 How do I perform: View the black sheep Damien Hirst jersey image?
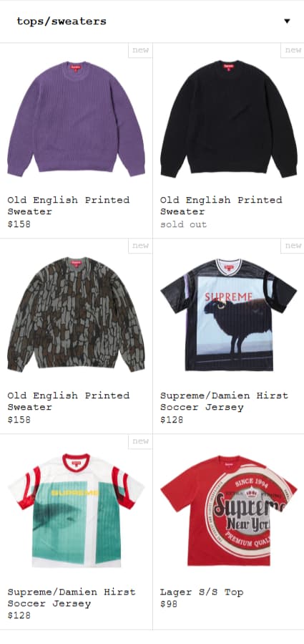coord(228,314)
